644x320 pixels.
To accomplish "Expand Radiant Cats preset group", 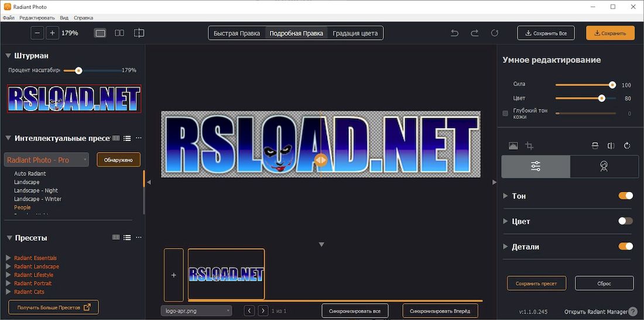I will coord(8,292).
